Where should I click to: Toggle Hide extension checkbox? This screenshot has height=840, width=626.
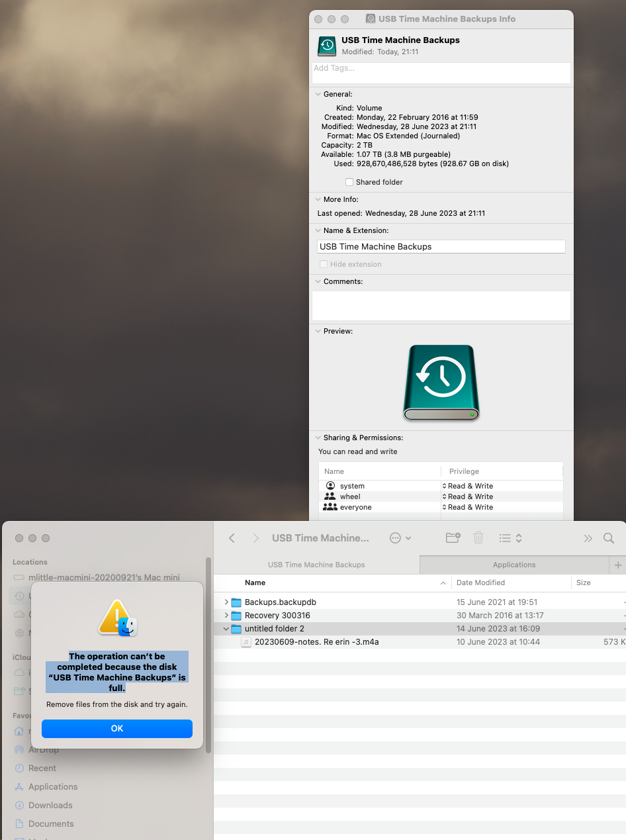point(324,264)
